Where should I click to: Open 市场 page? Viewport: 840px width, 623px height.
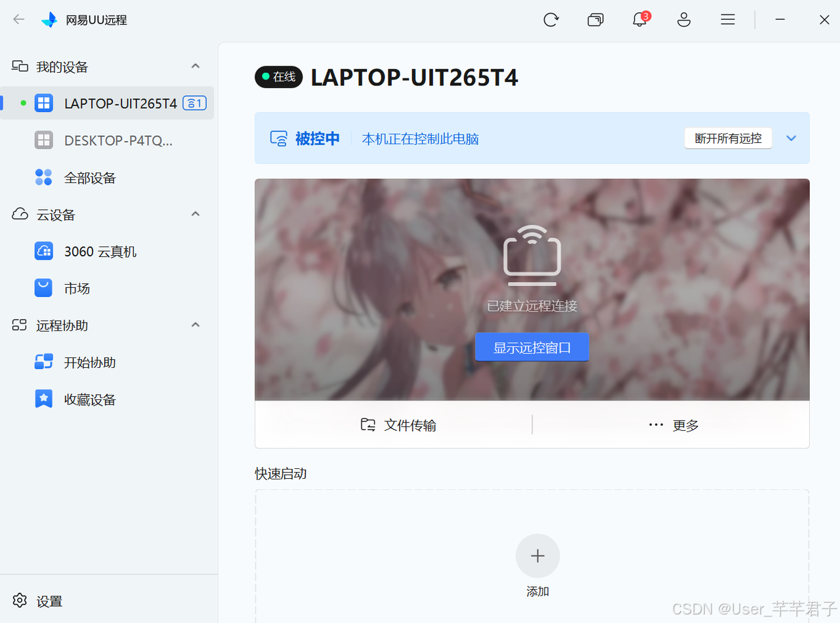click(x=107, y=289)
